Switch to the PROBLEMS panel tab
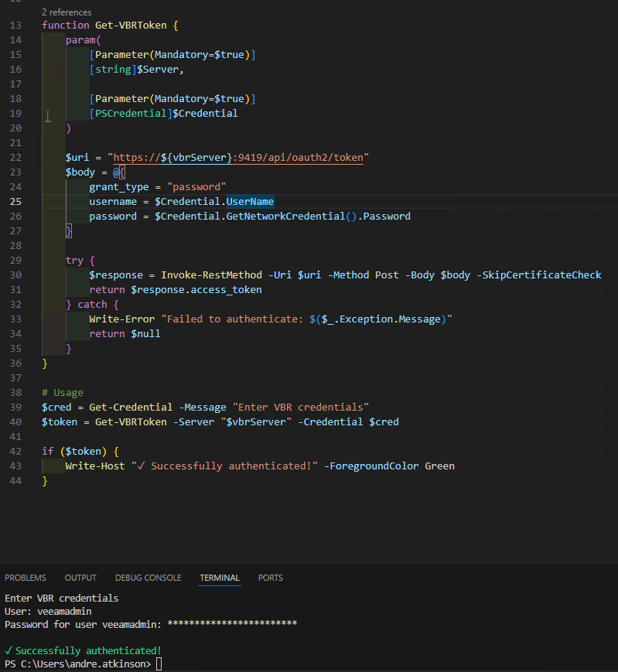 coord(26,578)
